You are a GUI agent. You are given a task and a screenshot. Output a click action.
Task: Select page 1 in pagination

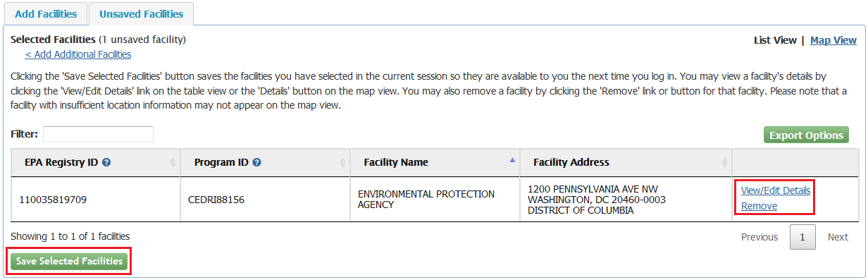[x=802, y=237]
